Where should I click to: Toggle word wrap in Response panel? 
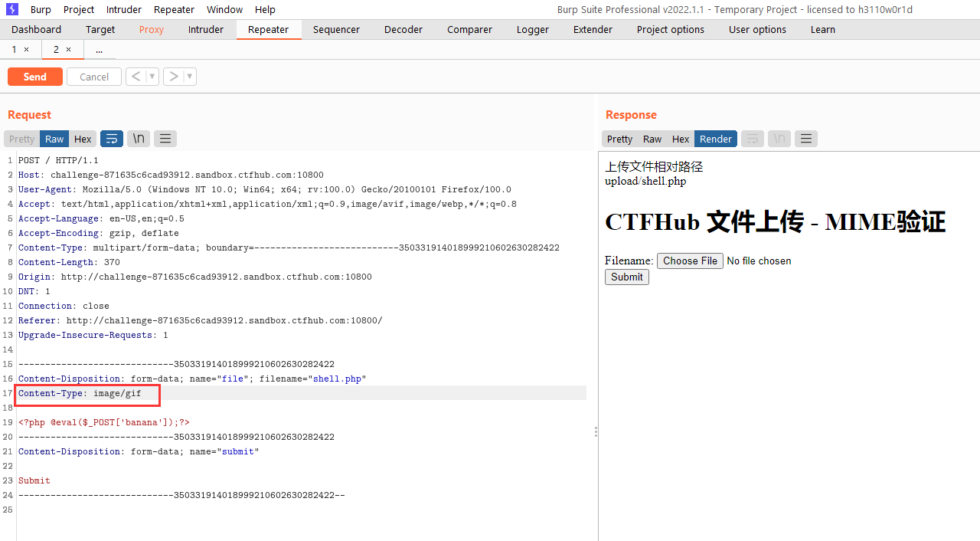[x=753, y=139]
